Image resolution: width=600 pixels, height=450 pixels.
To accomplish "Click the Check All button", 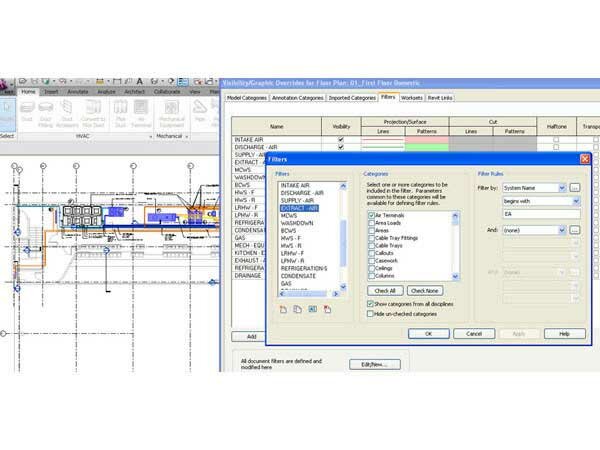I will (385, 291).
